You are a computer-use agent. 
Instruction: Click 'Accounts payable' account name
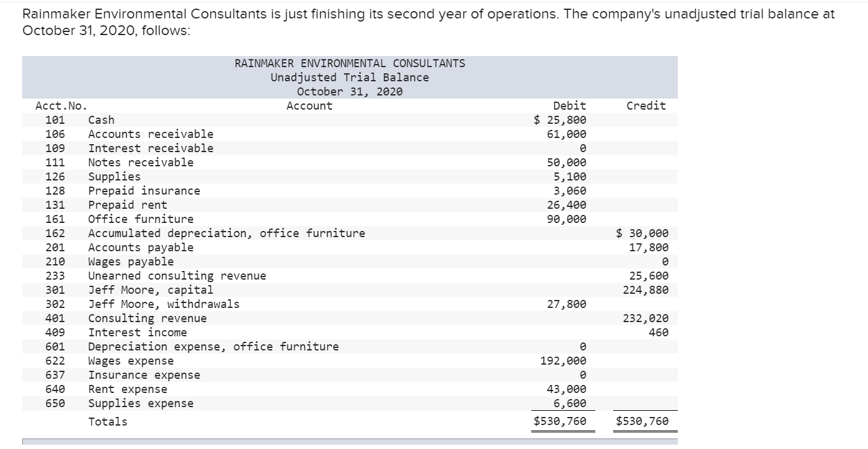tap(141, 247)
